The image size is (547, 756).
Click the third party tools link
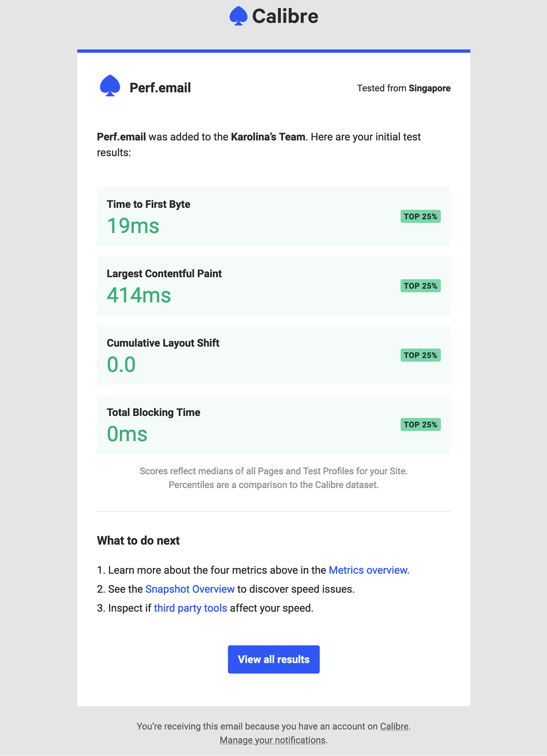point(190,608)
